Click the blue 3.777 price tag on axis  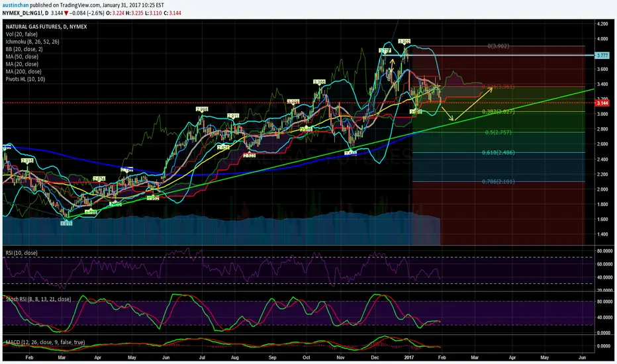point(602,56)
